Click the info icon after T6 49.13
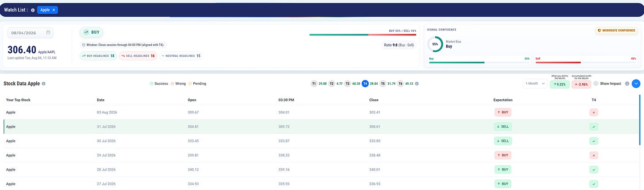 418,83
